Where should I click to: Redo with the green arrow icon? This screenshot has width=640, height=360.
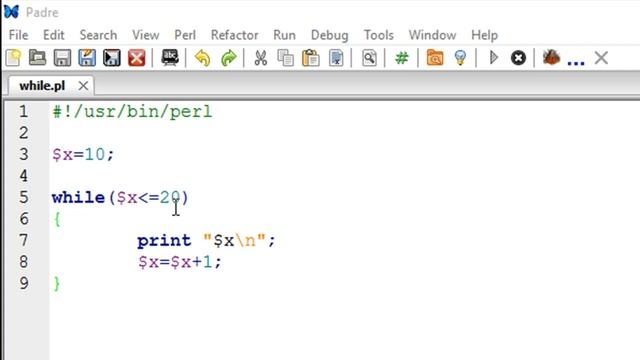(x=228, y=58)
